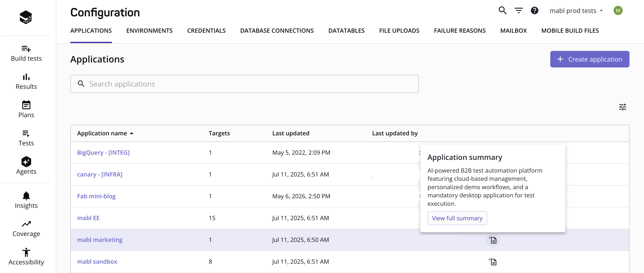Switch to the Environments tab
Image resolution: width=644 pixels, height=273 pixels.
pyautogui.click(x=150, y=30)
